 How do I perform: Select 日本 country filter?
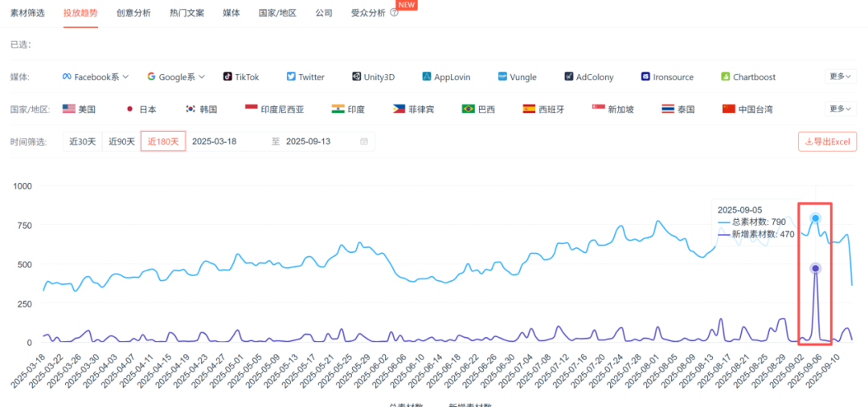click(141, 109)
